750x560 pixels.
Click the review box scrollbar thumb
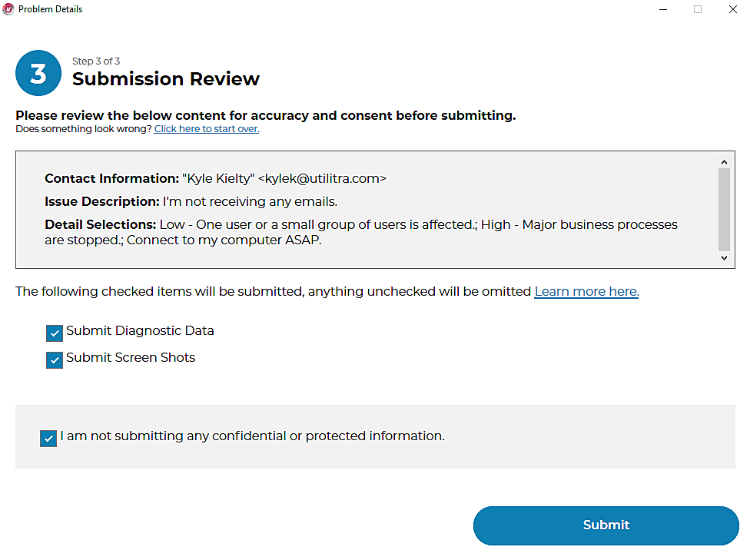coord(723,209)
